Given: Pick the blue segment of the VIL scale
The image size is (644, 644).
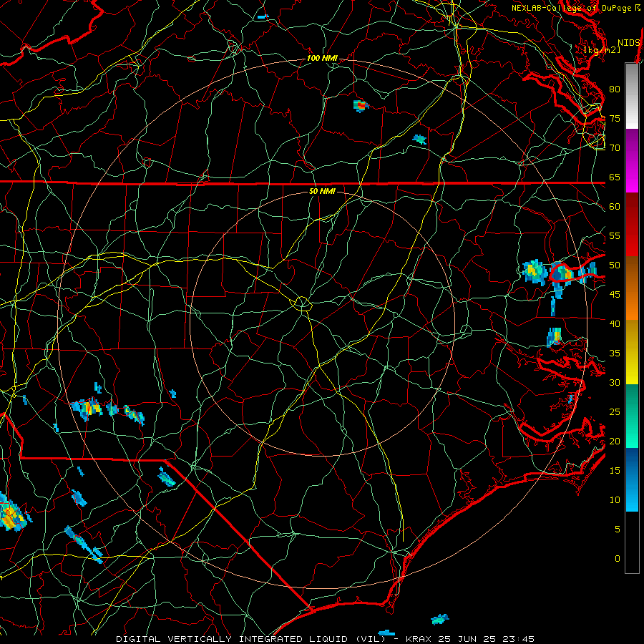Looking at the screenshot, I should click(x=632, y=479).
